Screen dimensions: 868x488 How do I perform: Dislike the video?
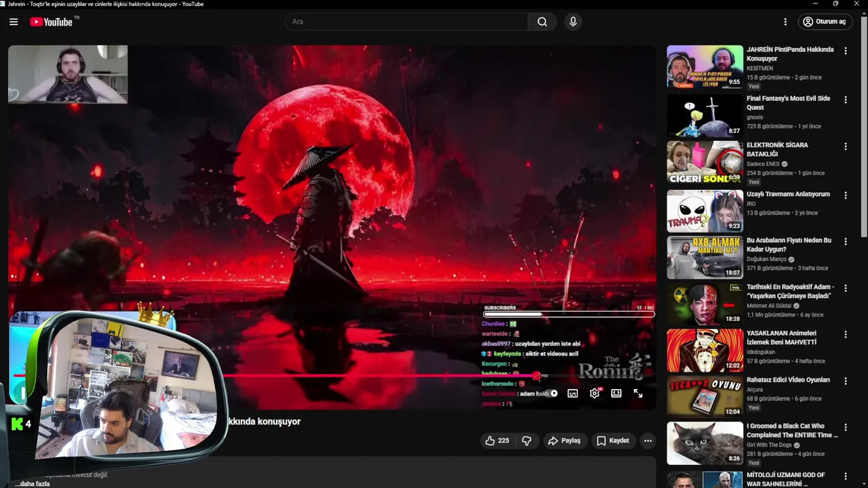pyautogui.click(x=527, y=441)
